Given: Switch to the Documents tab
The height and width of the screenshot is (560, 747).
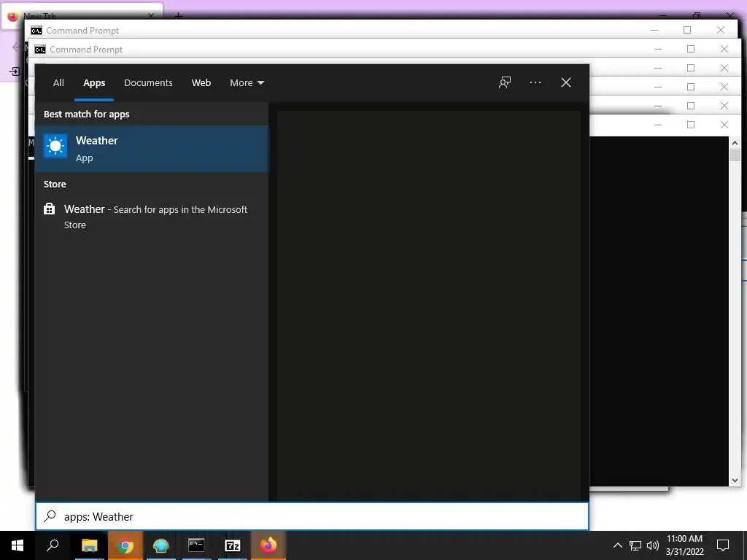Looking at the screenshot, I should click(148, 83).
